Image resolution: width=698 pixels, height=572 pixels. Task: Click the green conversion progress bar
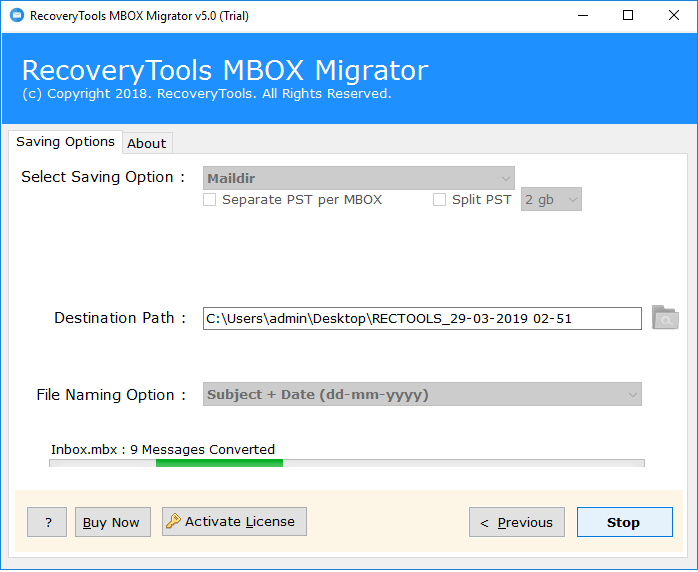point(347,463)
